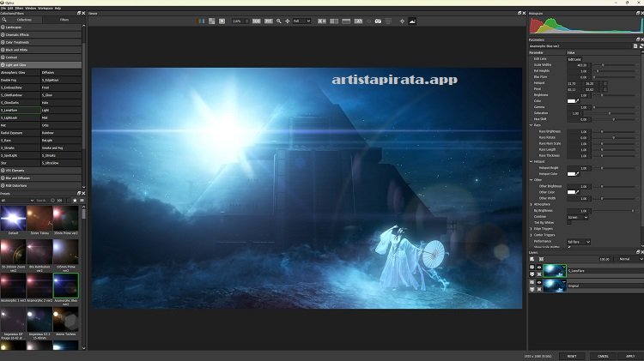
Task: Open the Other Color swatch
Action: (x=571, y=192)
